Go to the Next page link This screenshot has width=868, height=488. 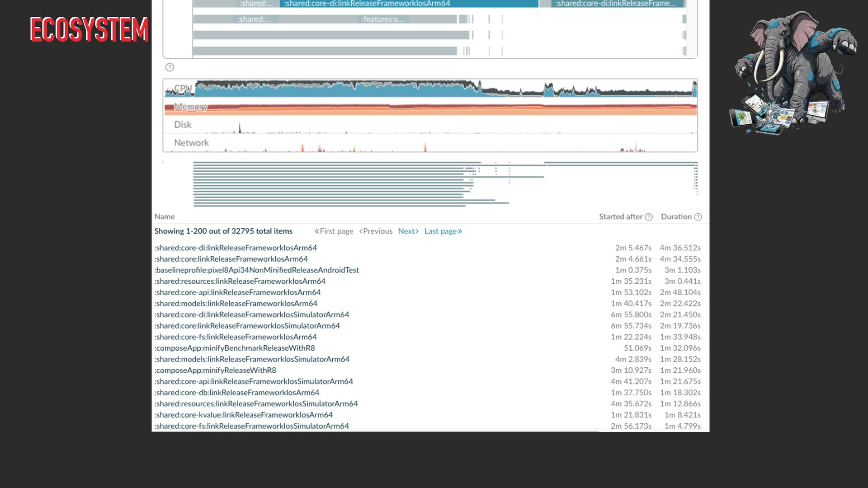408,231
